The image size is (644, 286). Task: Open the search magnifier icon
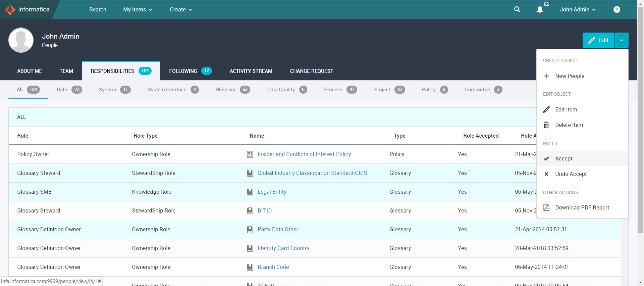(517, 9)
